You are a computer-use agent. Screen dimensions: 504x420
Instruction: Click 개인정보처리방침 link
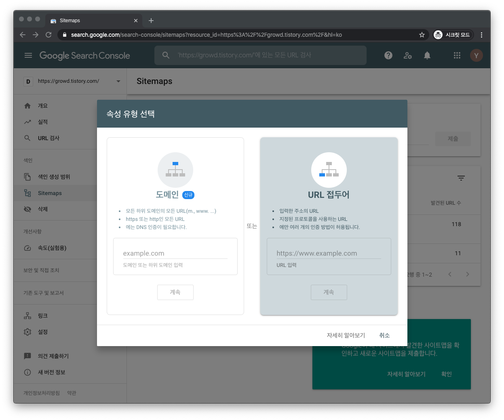(42, 393)
